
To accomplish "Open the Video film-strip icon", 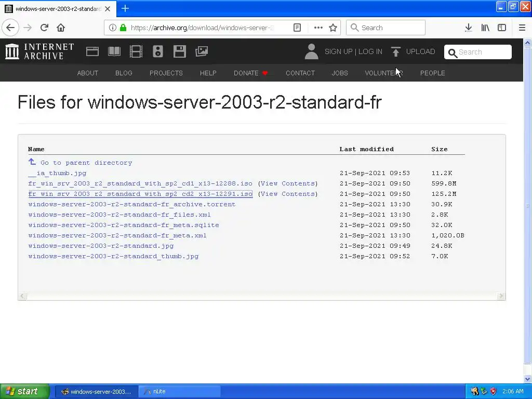I will tap(136, 51).
